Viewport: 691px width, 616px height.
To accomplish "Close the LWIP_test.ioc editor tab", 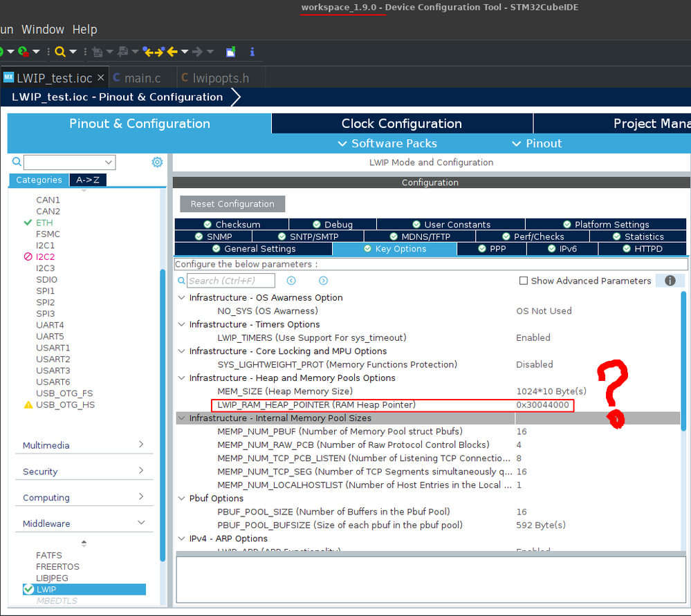I will click(x=101, y=77).
